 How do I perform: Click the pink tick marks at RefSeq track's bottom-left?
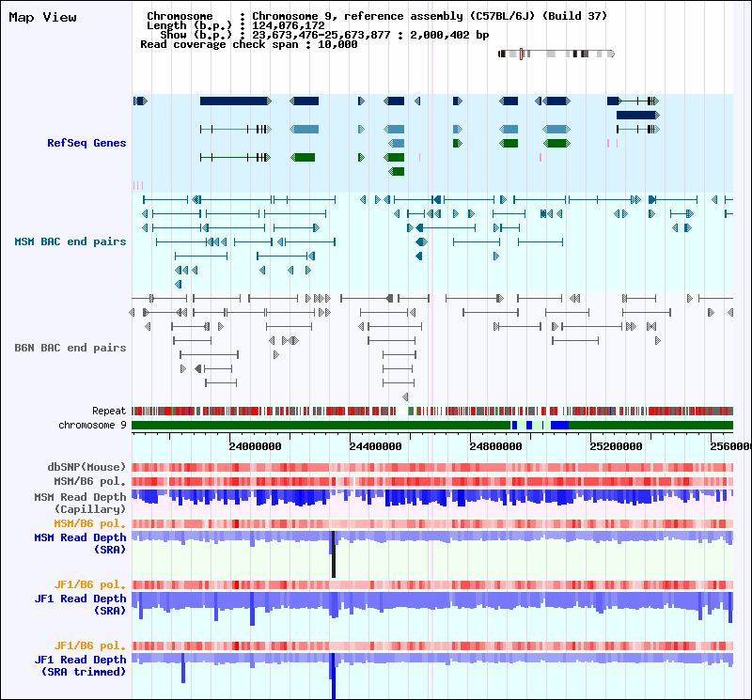pyautogui.click(x=137, y=186)
